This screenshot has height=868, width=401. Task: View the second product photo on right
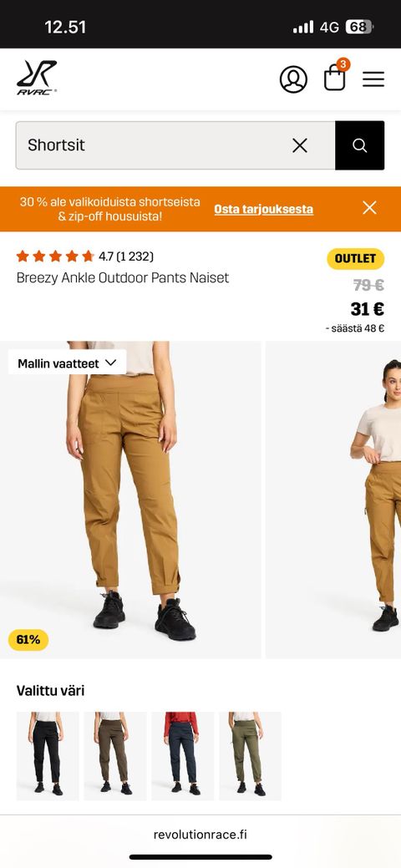[x=333, y=500]
